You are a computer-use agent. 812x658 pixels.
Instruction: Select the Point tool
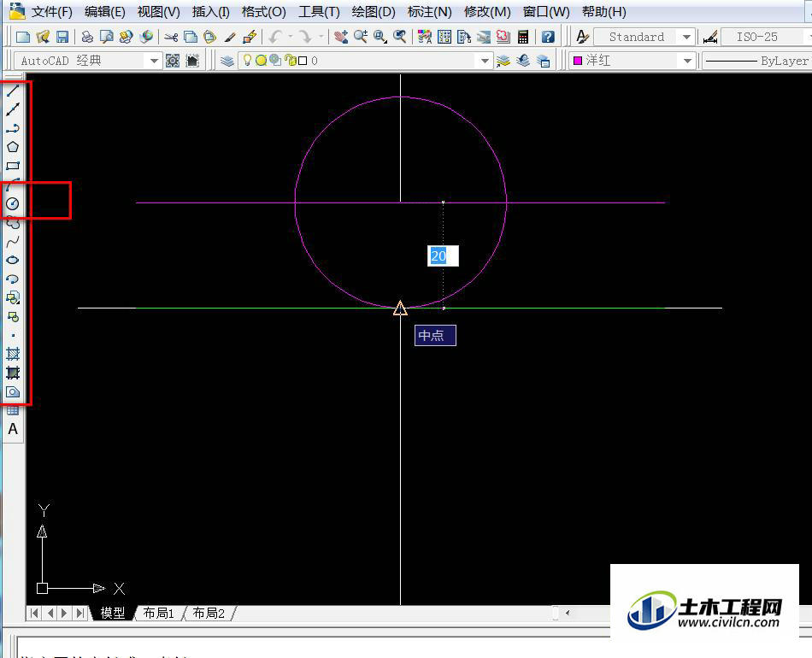[13, 336]
